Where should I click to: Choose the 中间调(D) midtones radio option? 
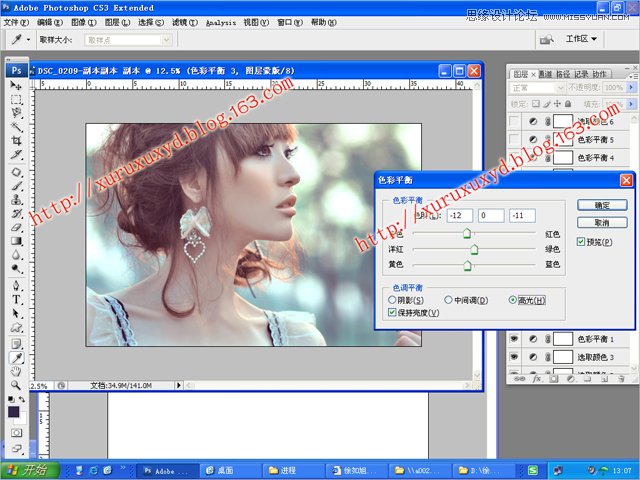(449, 300)
